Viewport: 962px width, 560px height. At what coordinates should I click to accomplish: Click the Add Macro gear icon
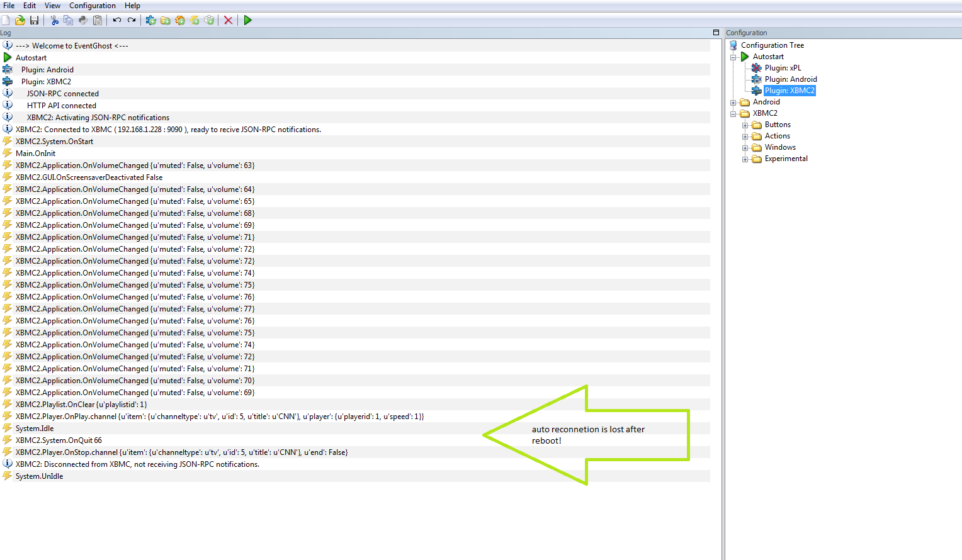[x=180, y=20]
